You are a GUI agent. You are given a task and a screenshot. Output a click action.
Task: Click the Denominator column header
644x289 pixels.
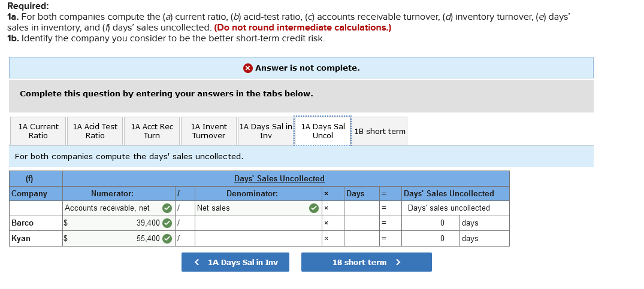[x=252, y=193]
